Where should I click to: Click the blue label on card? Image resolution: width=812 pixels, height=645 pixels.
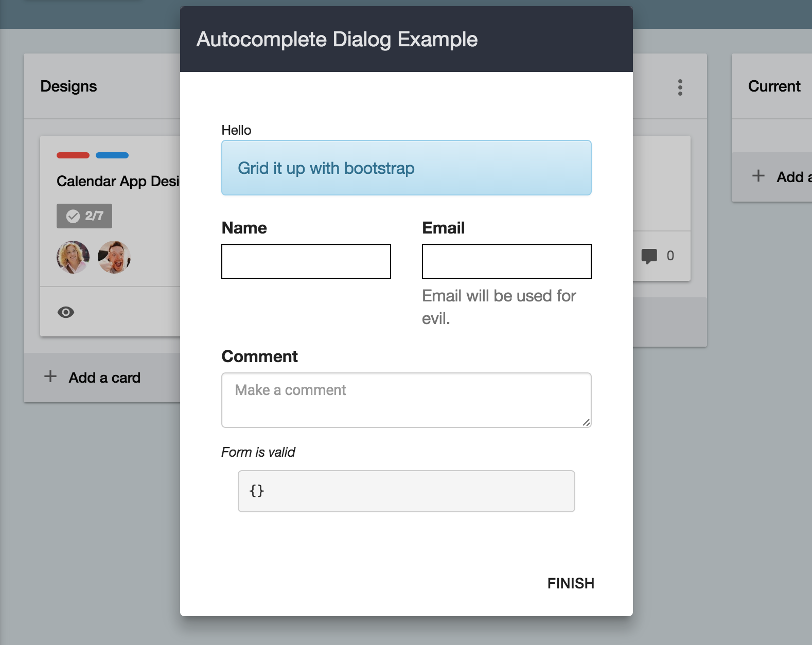[x=112, y=155]
